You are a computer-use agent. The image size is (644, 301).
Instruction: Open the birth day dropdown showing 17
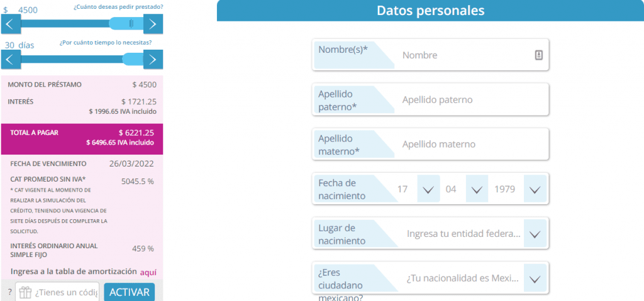point(429,189)
